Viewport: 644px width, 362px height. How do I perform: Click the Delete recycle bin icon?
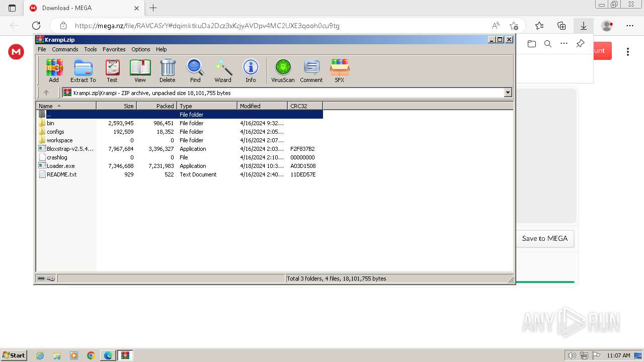tap(168, 70)
